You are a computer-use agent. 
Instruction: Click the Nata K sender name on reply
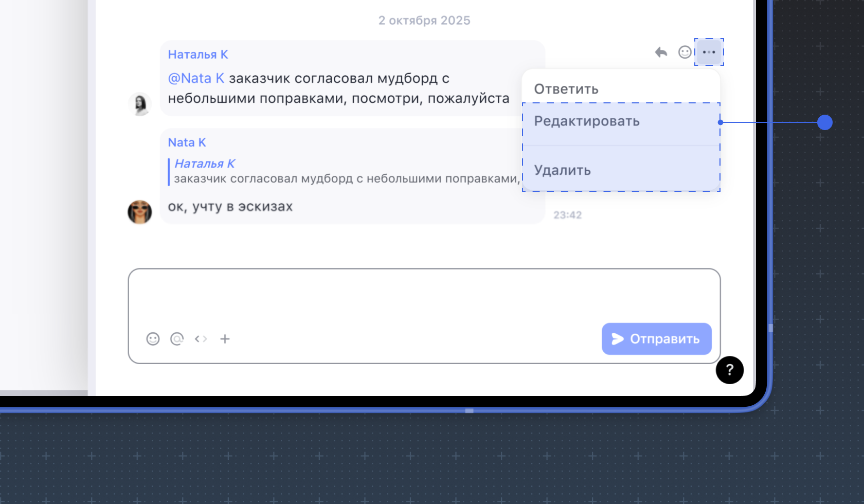tap(187, 142)
